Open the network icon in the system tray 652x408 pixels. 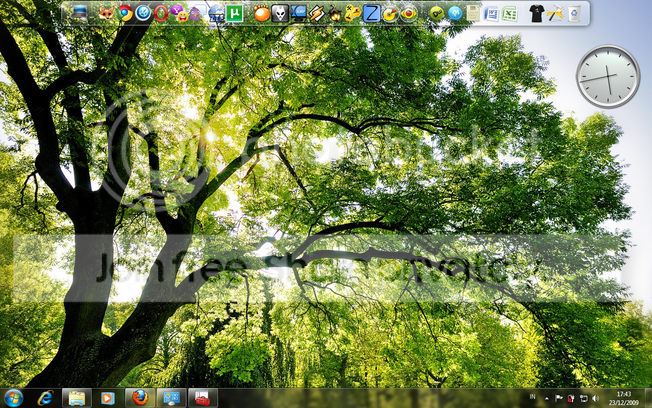(x=584, y=398)
